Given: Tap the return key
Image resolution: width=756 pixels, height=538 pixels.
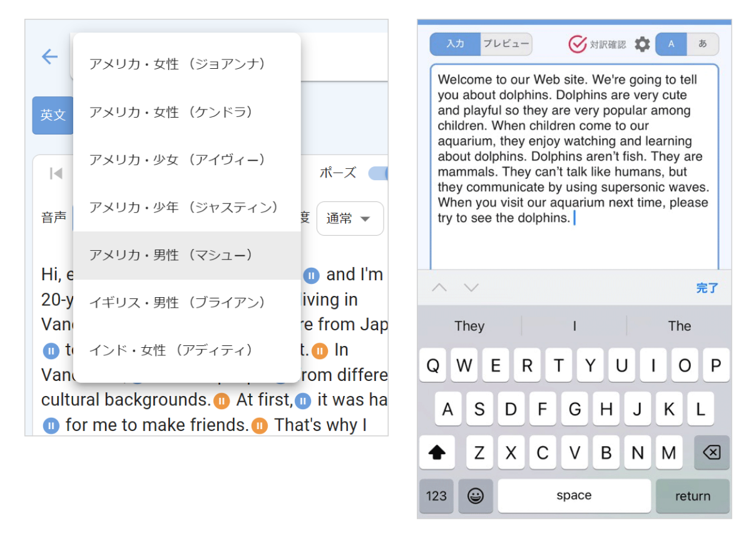Looking at the screenshot, I should [x=693, y=496].
